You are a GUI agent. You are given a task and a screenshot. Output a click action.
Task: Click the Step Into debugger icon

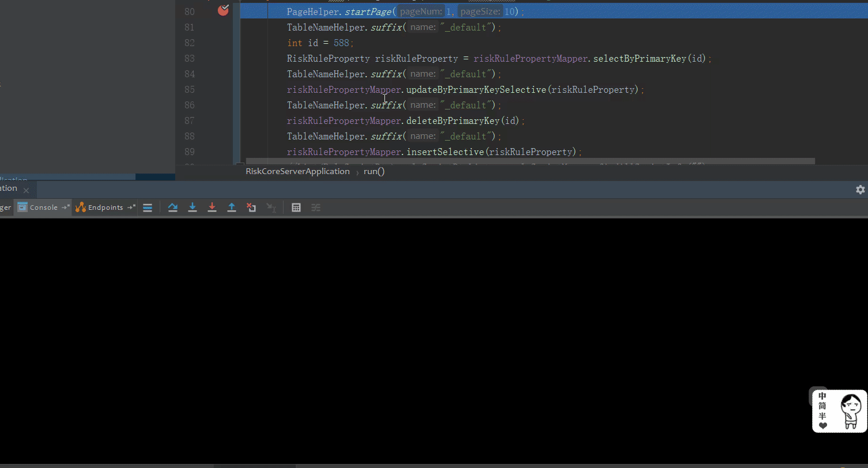(193, 207)
